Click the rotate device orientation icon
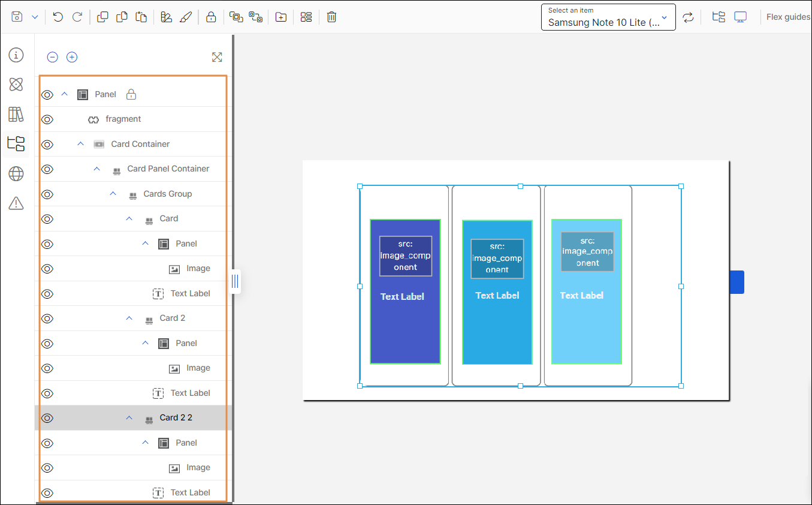Screen dimensions: 812x505 pyautogui.click(x=688, y=17)
